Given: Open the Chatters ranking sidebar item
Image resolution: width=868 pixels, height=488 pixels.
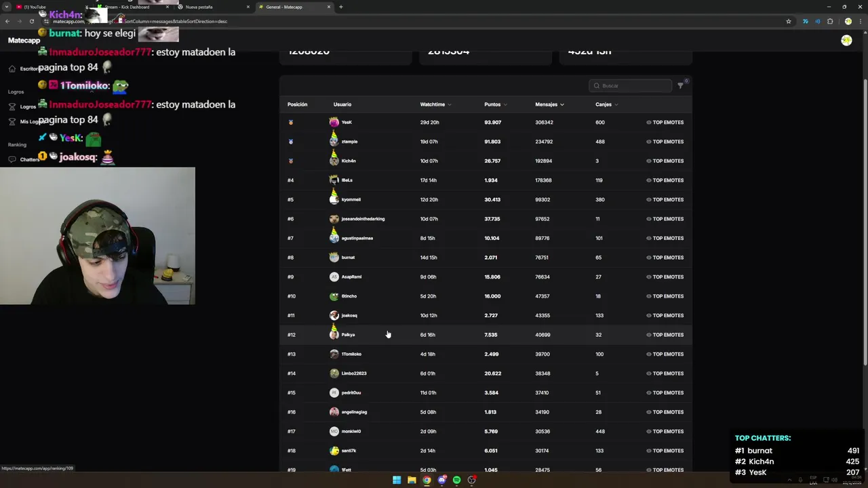Looking at the screenshot, I should pyautogui.click(x=24, y=159).
